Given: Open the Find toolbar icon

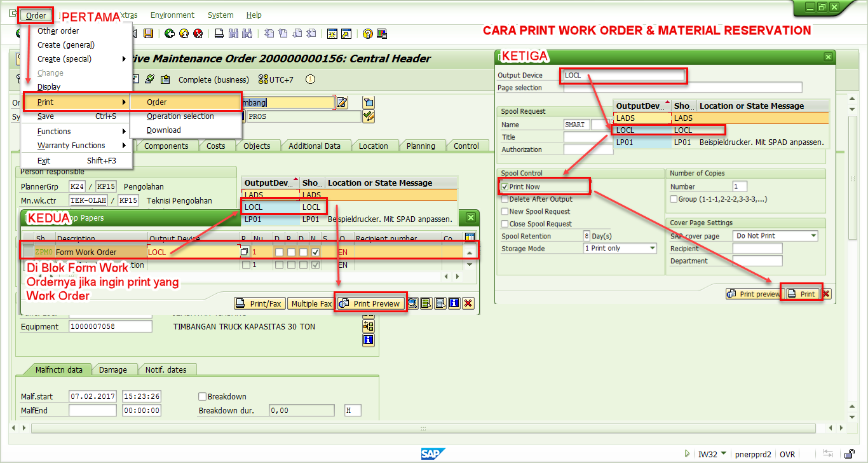Looking at the screenshot, I should coord(232,34).
